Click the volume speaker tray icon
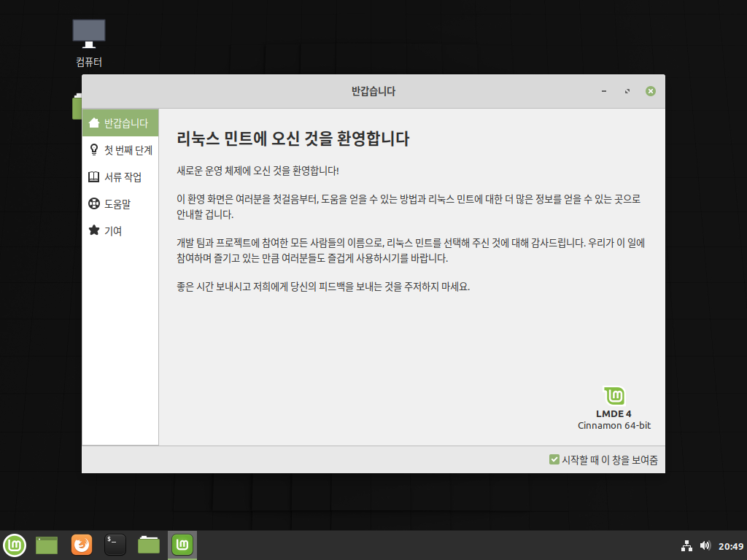The height and width of the screenshot is (560, 747). 705,545
